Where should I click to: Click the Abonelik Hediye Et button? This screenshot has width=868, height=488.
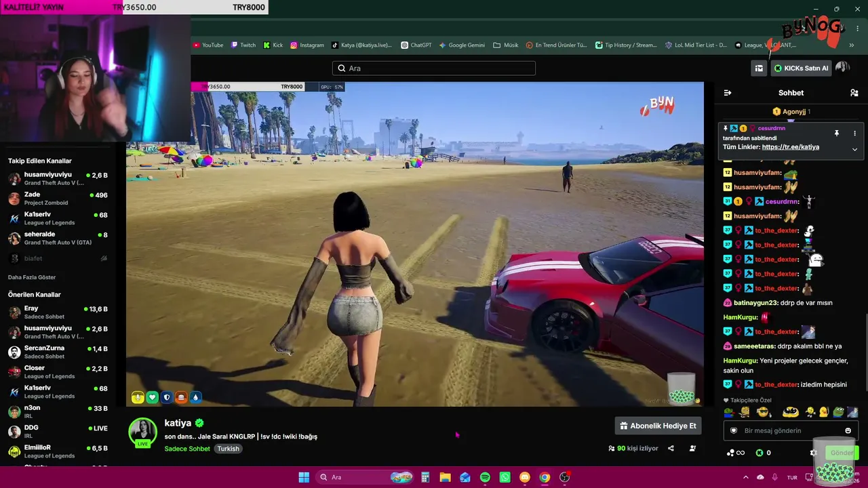[x=658, y=426]
